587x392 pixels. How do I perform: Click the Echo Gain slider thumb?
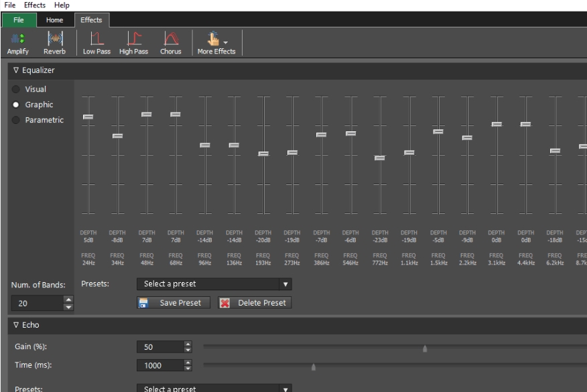click(x=425, y=348)
